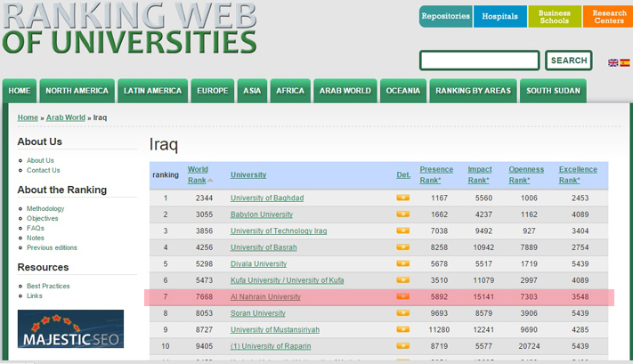Open details icon for University of Baghdad
This screenshot has width=633, height=364.
pos(402,198)
